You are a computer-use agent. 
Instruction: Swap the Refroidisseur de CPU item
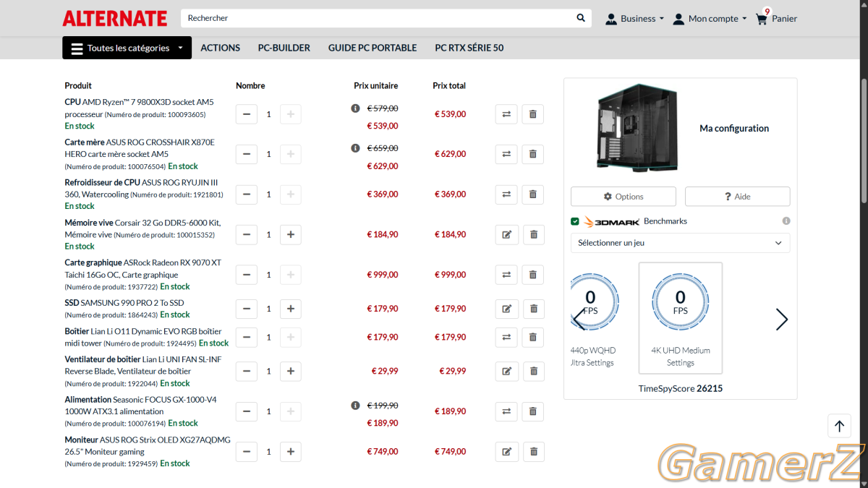click(x=506, y=194)
